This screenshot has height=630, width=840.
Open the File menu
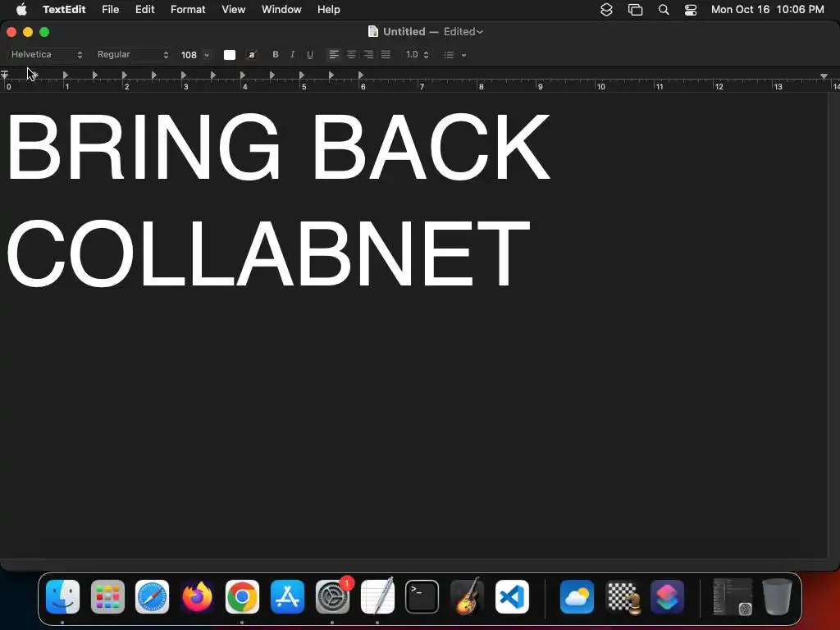(111, 10)
